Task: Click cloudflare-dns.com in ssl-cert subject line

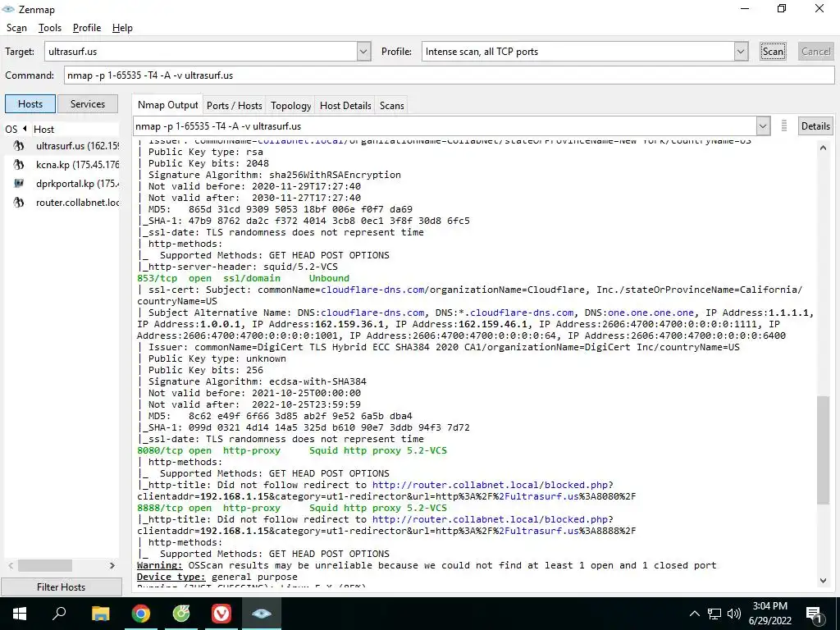Action: coord(373,290)
